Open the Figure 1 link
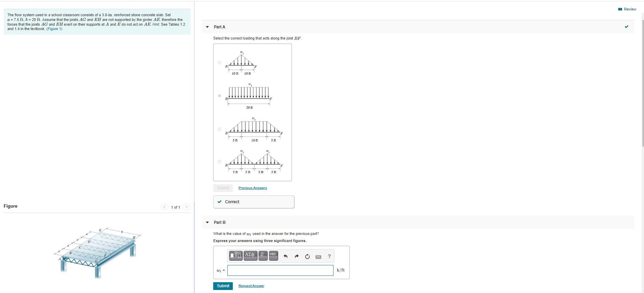 point(54,29)
